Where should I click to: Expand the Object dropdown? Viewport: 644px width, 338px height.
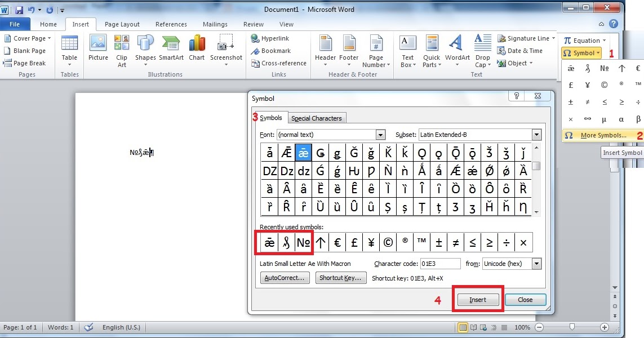[x=531, y=63]
